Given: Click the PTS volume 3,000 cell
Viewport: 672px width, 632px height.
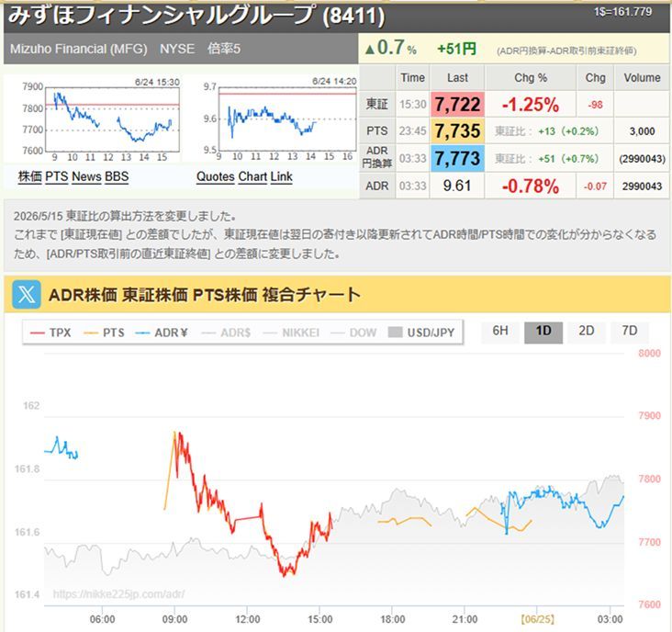Looking at the screenshot, I should [642, 131].
